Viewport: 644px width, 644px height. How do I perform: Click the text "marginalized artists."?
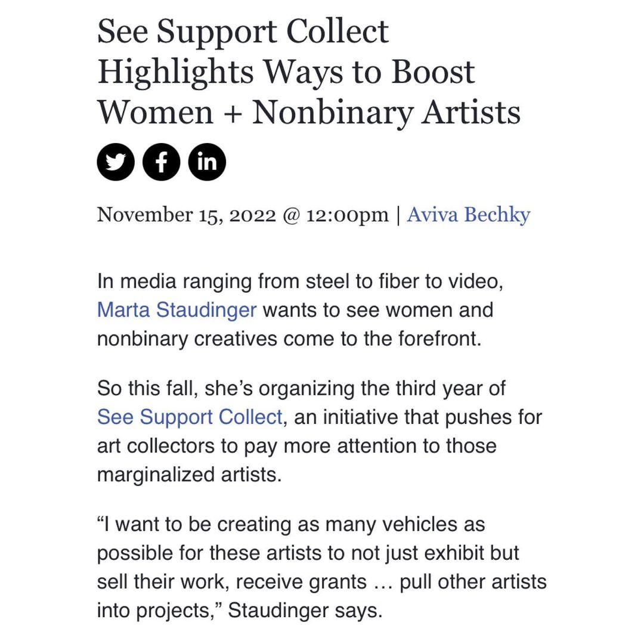(190, 475)
